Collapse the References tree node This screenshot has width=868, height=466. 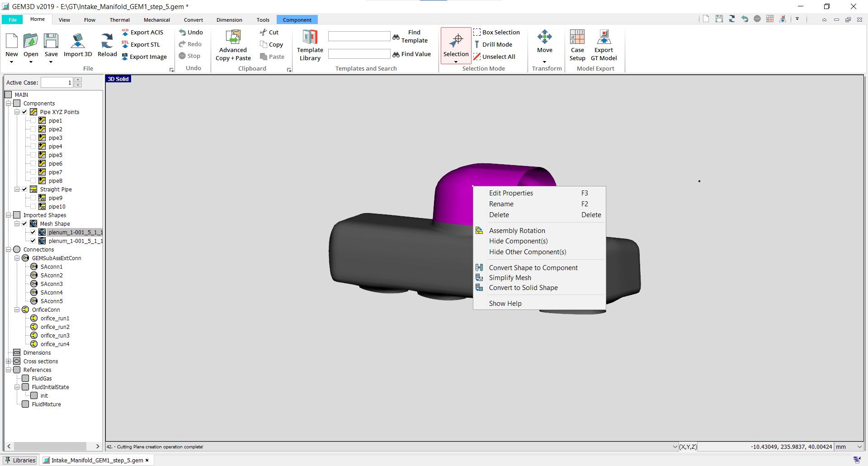pos(8,370)
